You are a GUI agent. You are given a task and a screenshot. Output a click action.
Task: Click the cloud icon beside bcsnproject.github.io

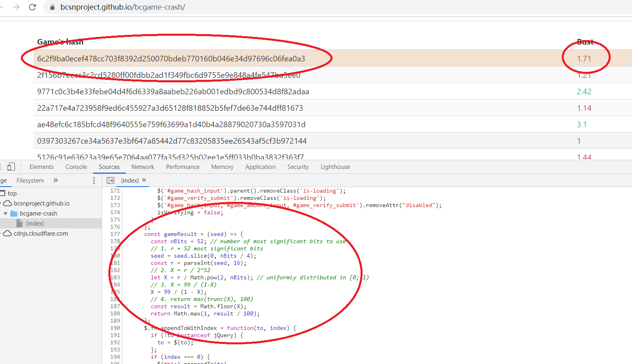click(7, 203)
